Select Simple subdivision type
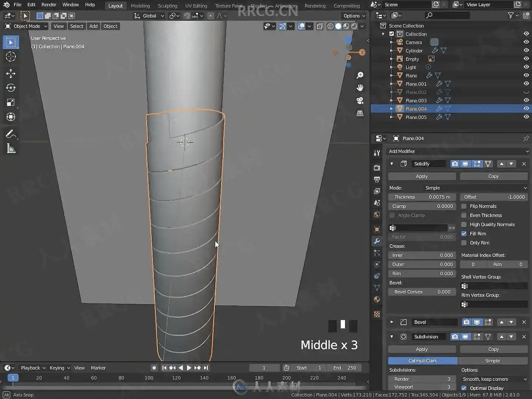Screen dimensions: 532x399 (x=492, y=361)
